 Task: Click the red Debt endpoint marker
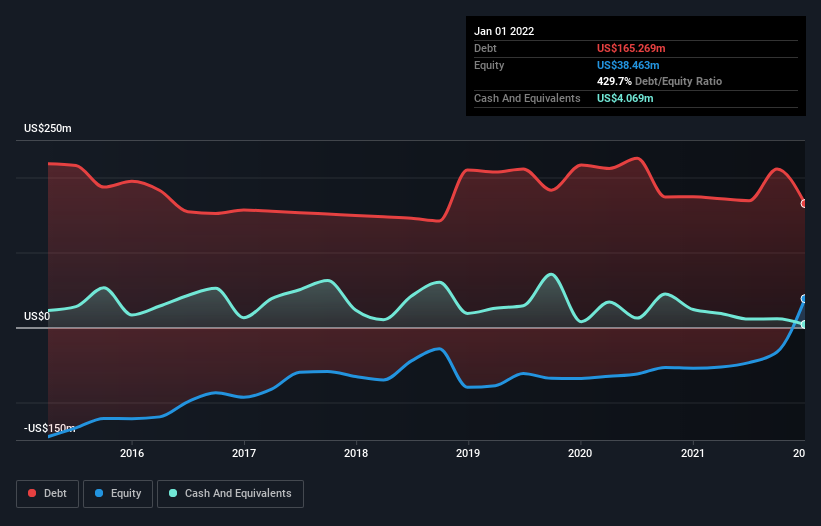(804, 204)
